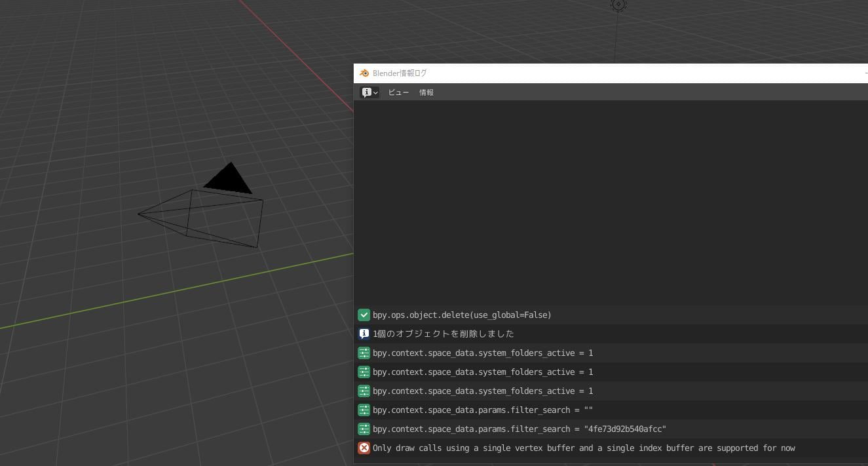
Task: Click property icon of 4fe73d92b540afcc filter_search line
Action: [x=364, y=429]
